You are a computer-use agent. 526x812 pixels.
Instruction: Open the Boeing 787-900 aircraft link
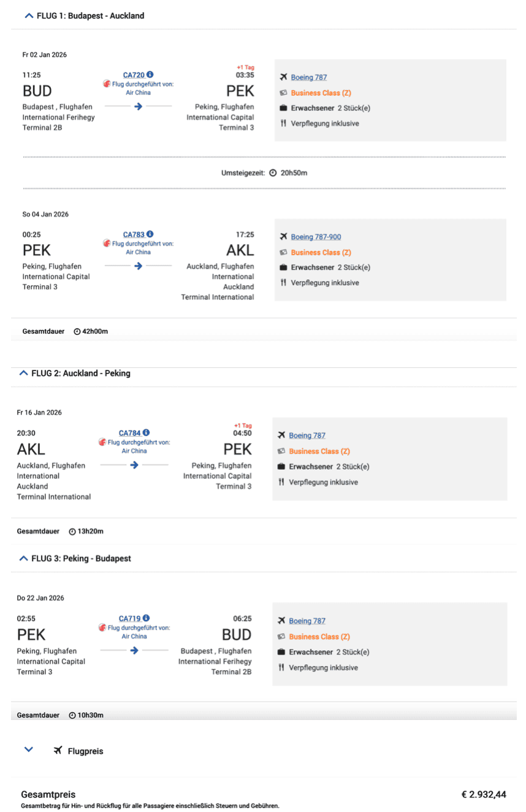point(316,237)
